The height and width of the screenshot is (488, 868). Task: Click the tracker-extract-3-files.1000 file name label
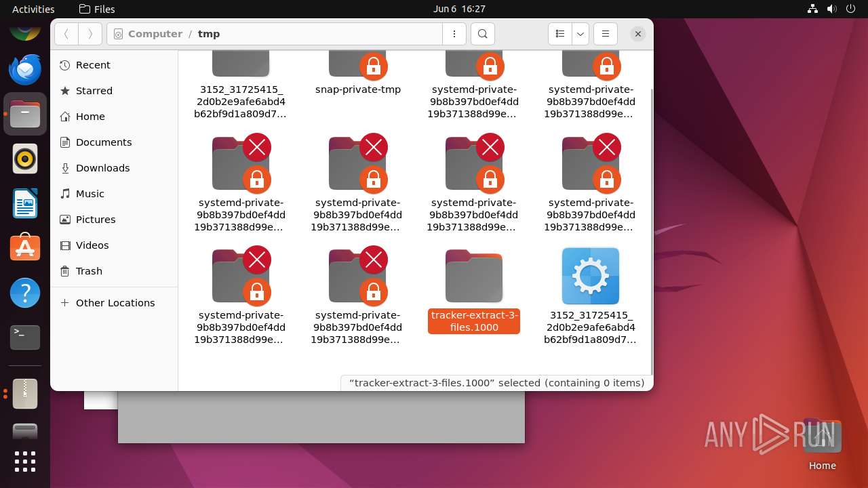click(474, 321)
